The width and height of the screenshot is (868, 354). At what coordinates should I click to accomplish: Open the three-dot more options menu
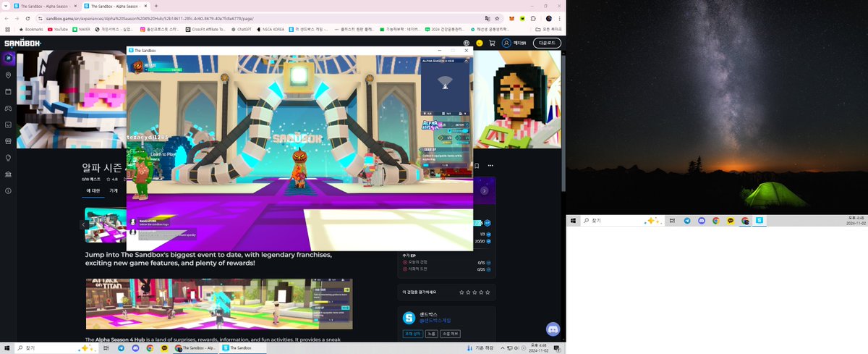click(x=490, y=165)
